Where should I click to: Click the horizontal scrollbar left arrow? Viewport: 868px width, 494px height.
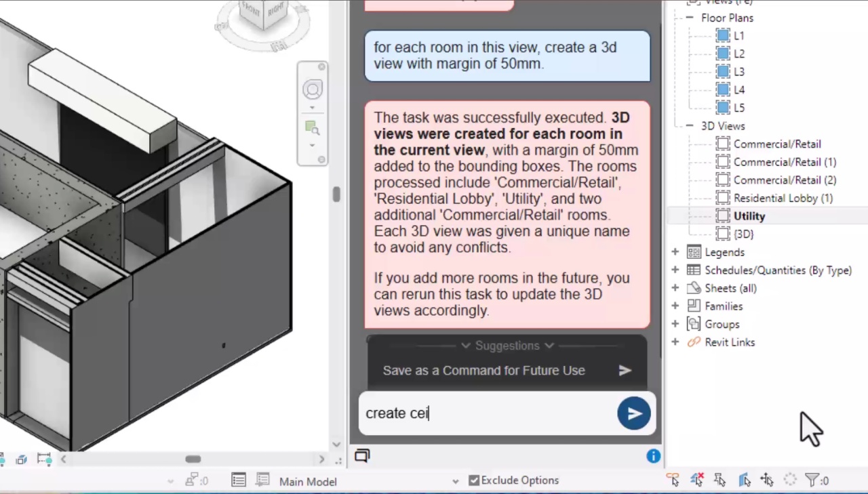pos(64,459)
